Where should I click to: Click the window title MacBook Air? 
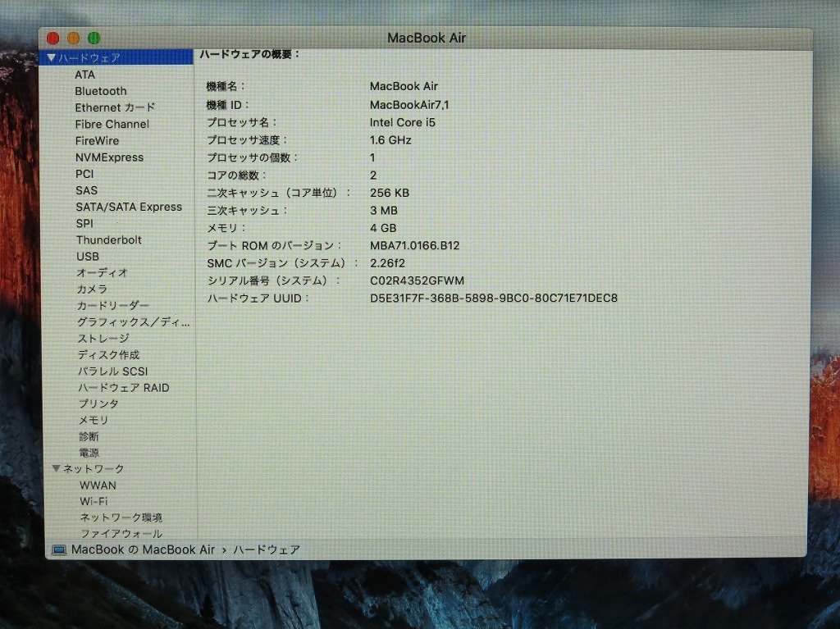pos(427,38)
